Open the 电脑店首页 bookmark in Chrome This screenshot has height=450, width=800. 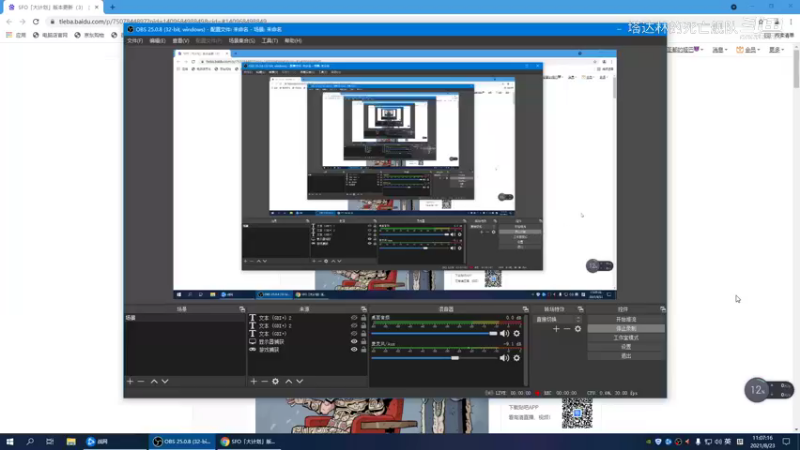click(50, 35)
